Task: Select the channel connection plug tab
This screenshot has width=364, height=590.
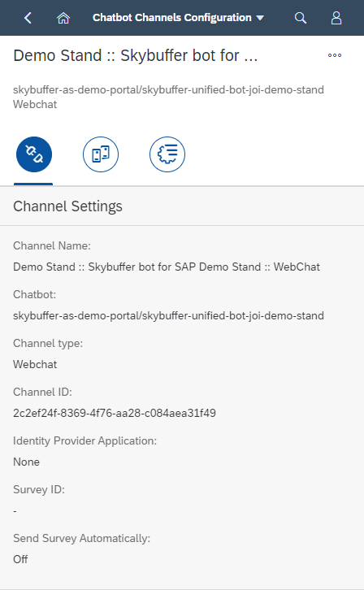Action: [x=34, y=154]
